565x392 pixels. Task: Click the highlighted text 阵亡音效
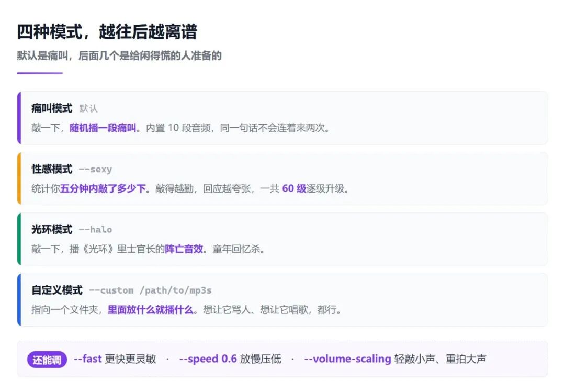[184, 249]
